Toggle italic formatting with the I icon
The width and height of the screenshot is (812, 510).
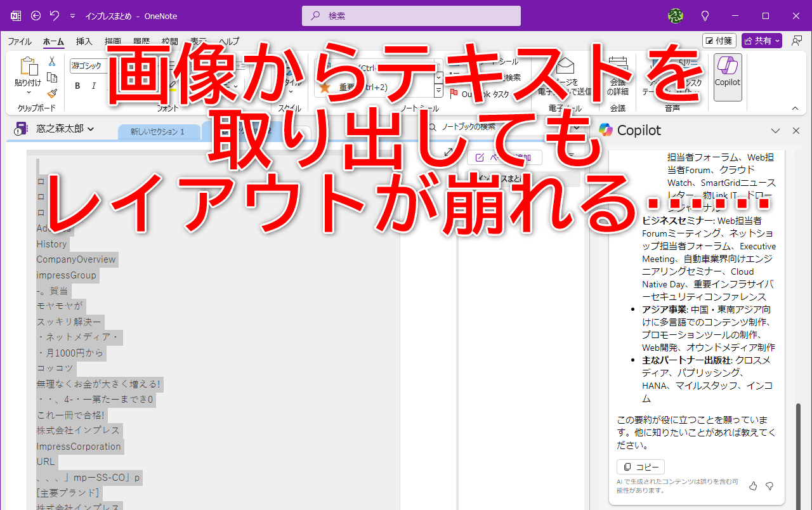[x=93, y=86]
